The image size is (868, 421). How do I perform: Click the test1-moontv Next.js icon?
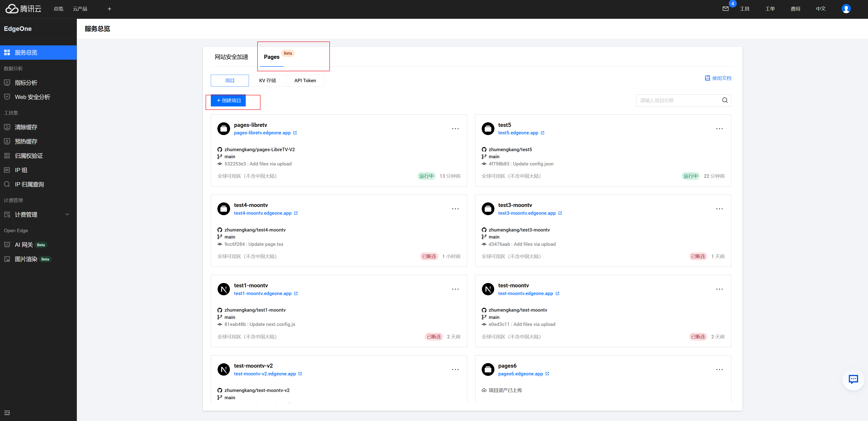coord(223,289)
